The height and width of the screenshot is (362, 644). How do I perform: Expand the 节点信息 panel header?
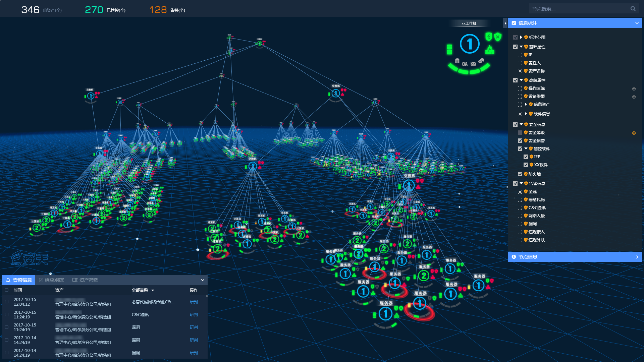(637, 257)
